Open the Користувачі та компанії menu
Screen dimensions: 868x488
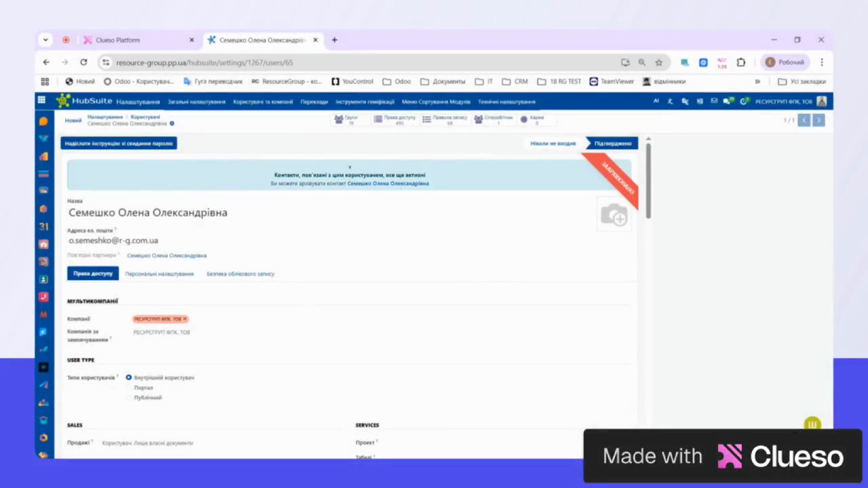pos(263,102)
